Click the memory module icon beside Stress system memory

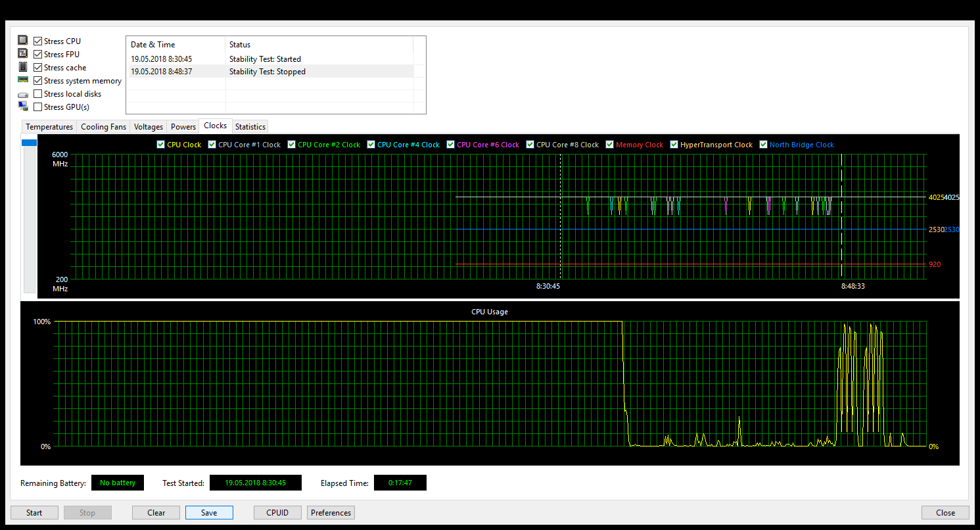23,80
